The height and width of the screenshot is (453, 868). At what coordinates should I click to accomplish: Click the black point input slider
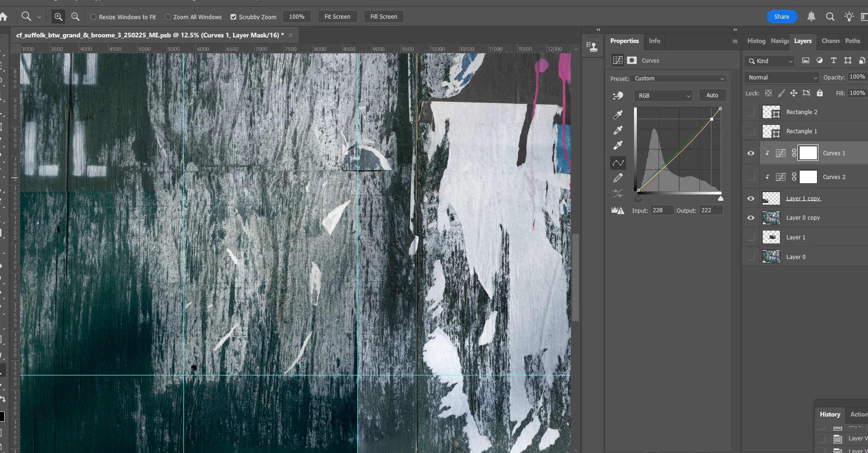click(637, 198)
